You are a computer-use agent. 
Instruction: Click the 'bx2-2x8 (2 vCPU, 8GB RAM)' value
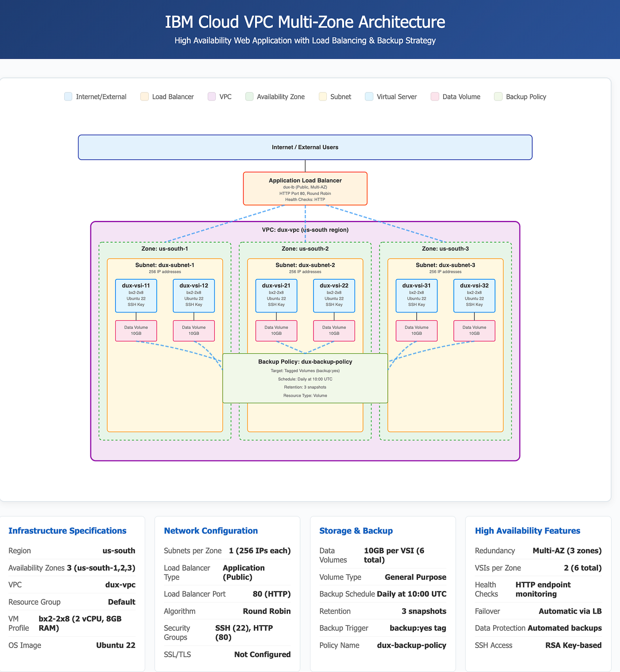pyautogui.click(x=80, y=623)
